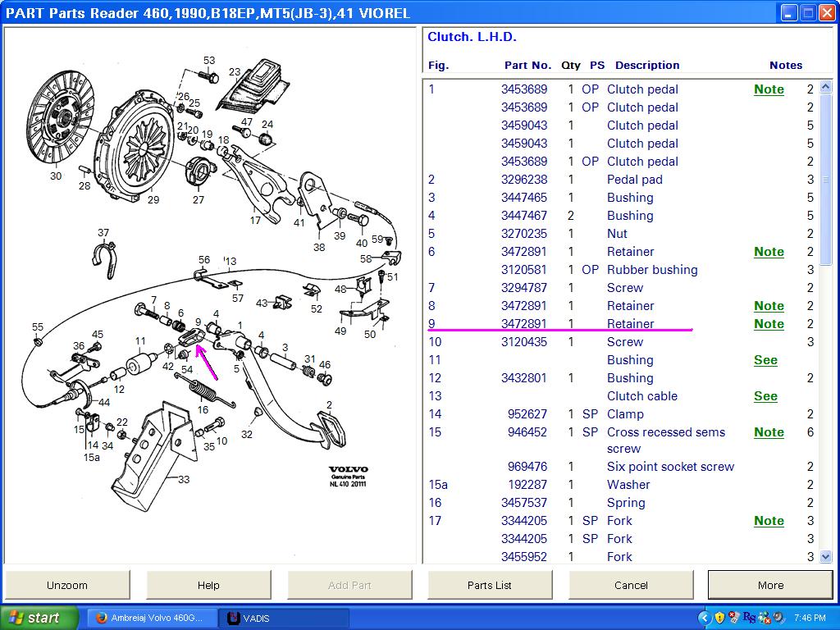Open the Note for Fig. 6 Retainer
Viewport: 840px width, 630px height.
pyautogui.click(x=769, y=252)
